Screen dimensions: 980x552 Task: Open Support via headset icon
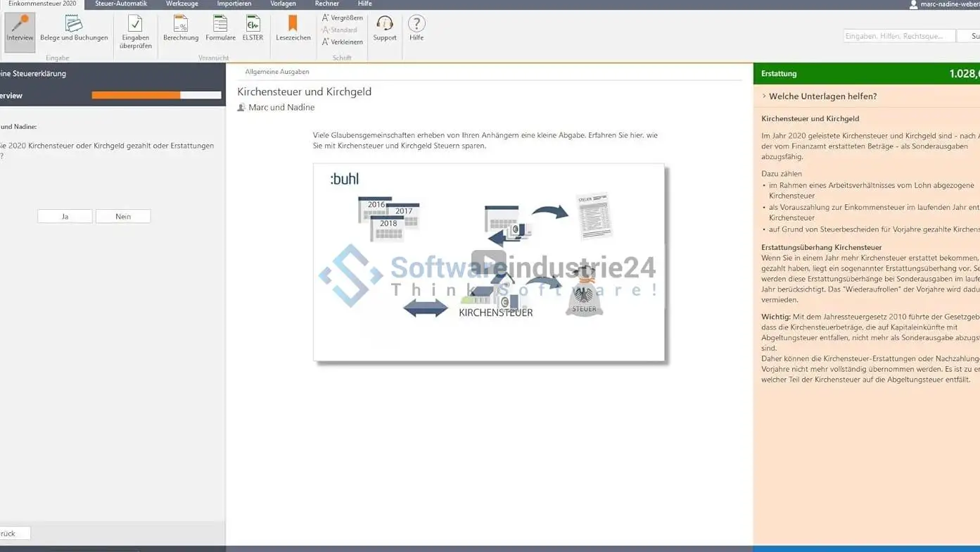coord(385,30)
